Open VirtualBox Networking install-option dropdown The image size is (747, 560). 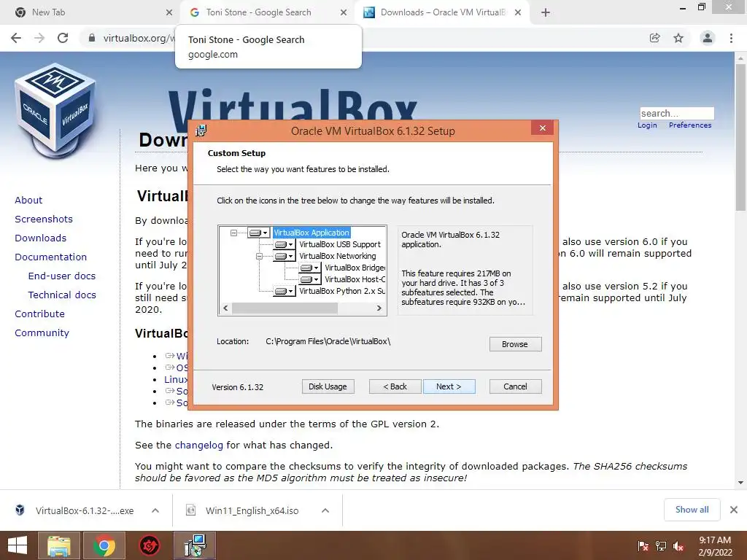tap(285, 256)
